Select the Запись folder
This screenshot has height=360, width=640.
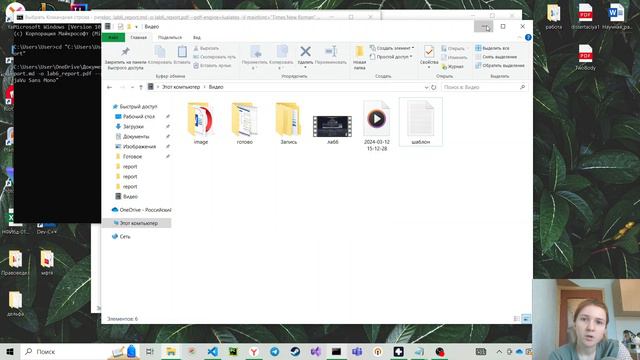click(289, 123)
